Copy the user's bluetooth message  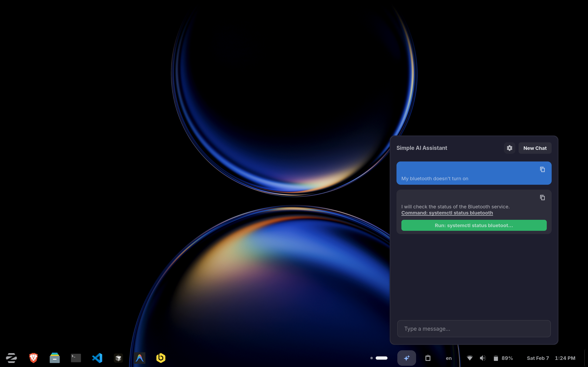click(542, 169)
